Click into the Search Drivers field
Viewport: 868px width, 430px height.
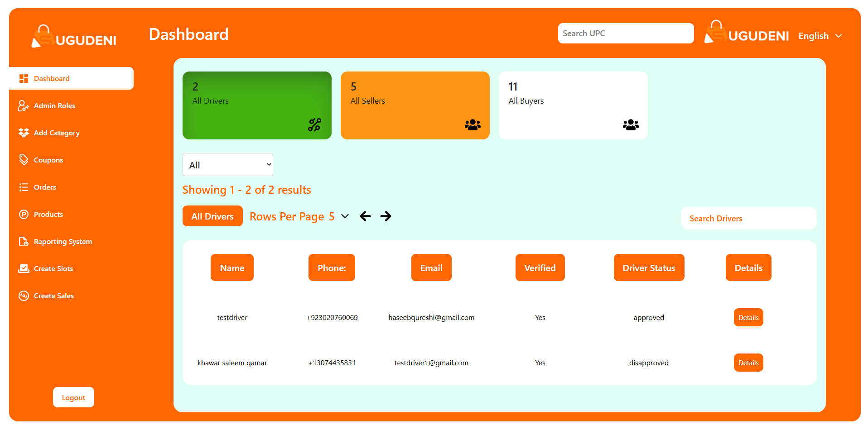[748, 219]
